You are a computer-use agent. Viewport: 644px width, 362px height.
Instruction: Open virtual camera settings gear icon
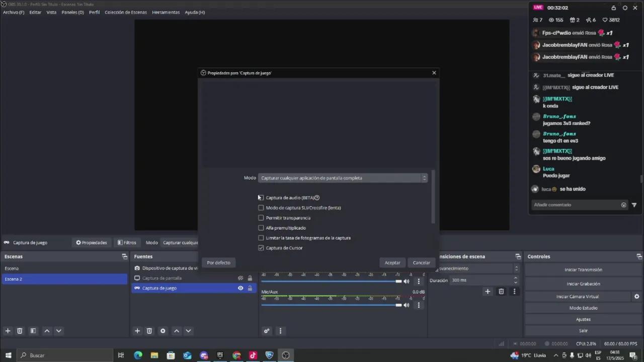636,297
